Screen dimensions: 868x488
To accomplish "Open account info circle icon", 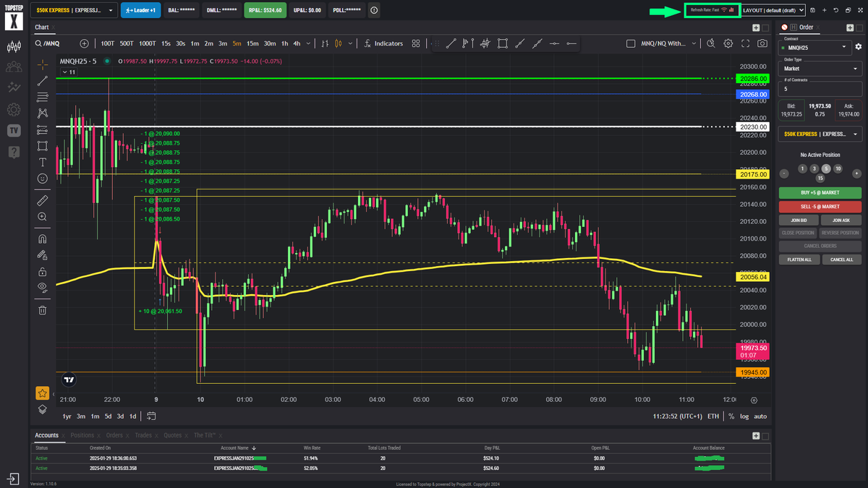I will coord(374,11).
